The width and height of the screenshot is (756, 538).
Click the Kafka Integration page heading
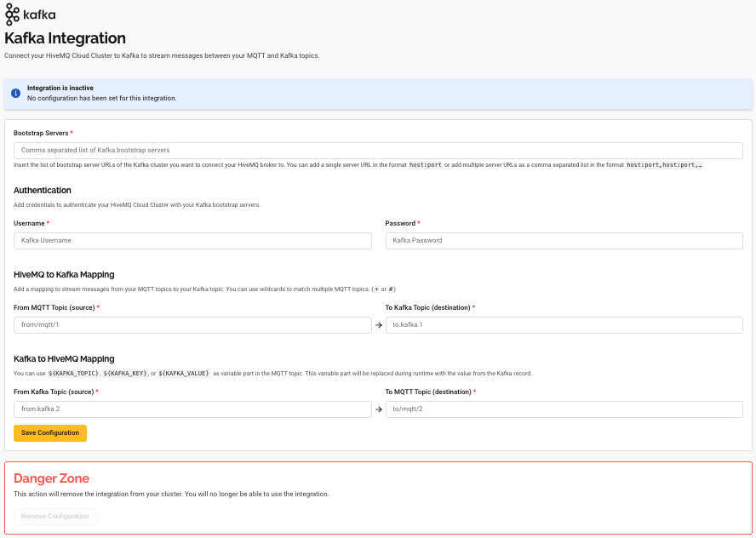(65, 38)
